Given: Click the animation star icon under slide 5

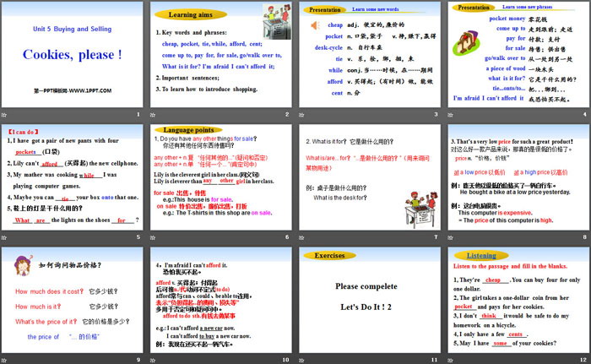Looking at the screenshot, I should point(4,237).
